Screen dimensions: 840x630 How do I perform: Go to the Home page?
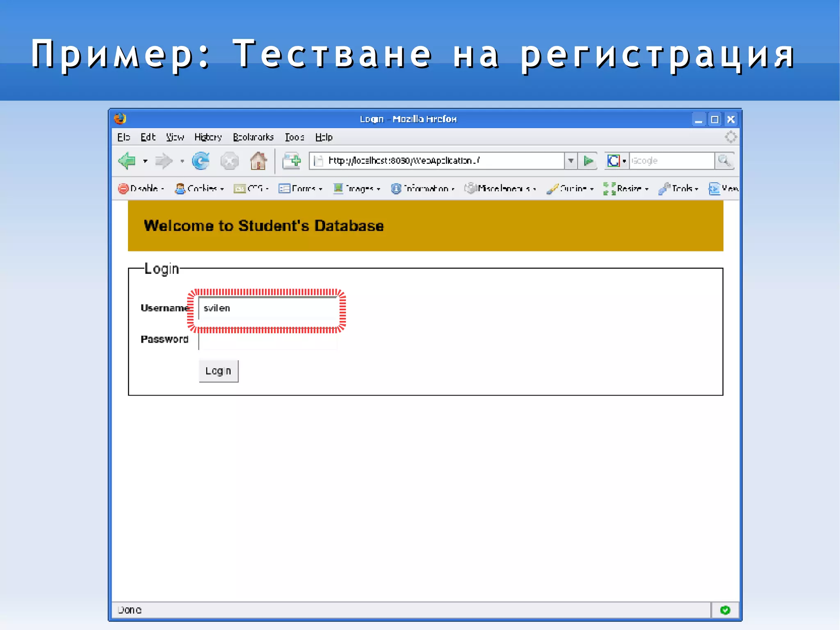258,160
